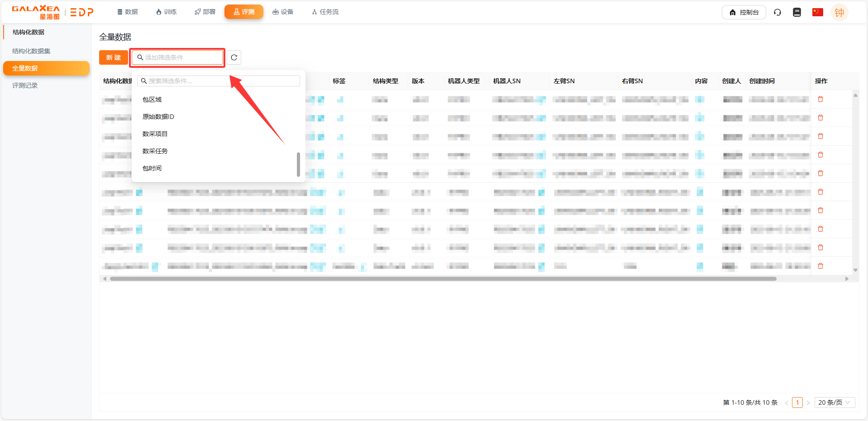Click the refresh icon next to filter

pos(234,57)
